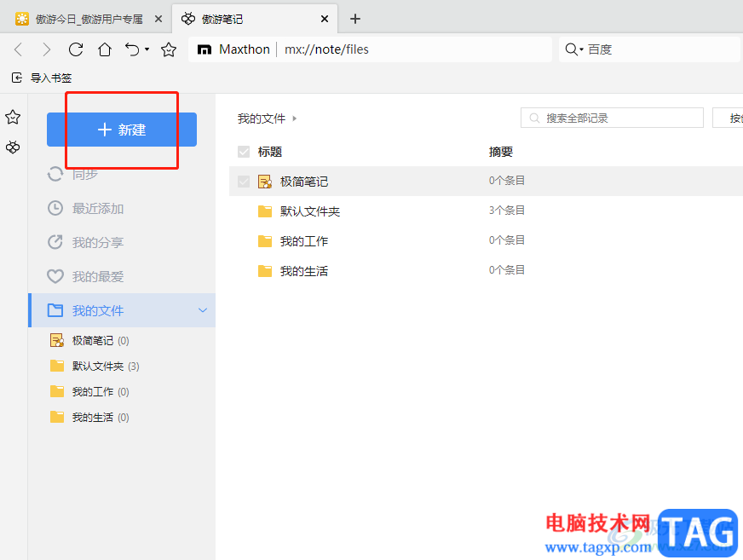Screen dimensions: 743x560
Task: Click the 新建 new note button
Action: pos(122,130)
